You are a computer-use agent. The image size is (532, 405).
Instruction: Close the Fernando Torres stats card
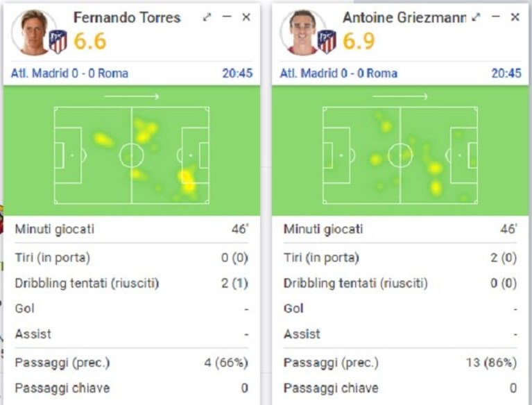[246, 17]
